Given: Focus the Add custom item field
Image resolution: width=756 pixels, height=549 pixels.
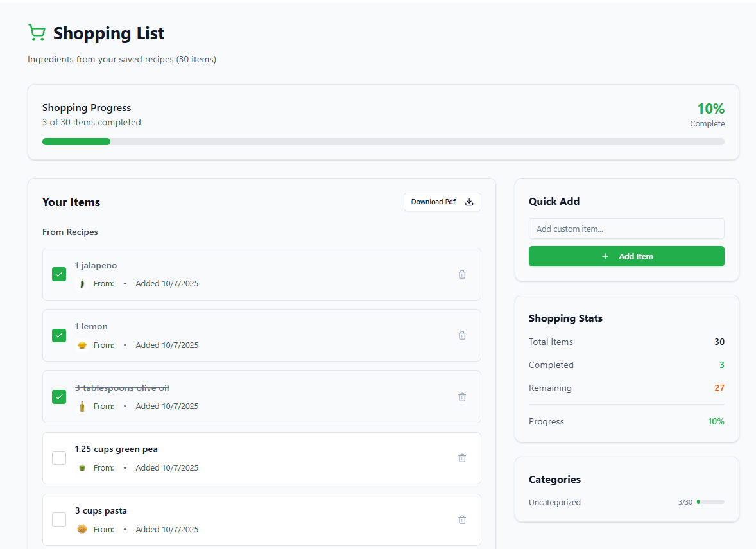Looking at the screenshot, I should click(x=626, y=229).
